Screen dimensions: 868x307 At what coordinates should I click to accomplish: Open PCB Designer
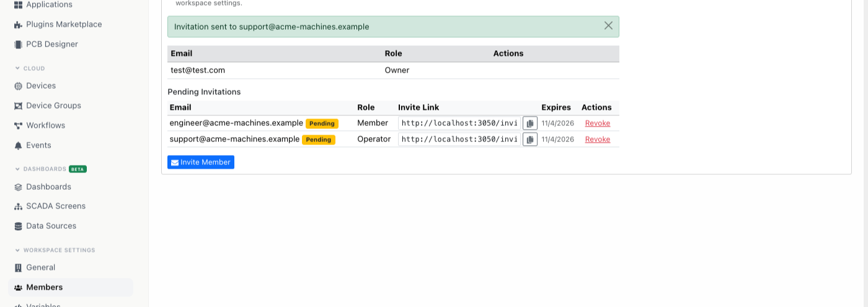[51, 44]
